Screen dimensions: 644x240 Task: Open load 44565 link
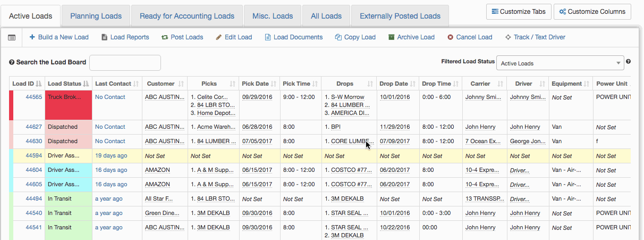(x=34, y=97)
